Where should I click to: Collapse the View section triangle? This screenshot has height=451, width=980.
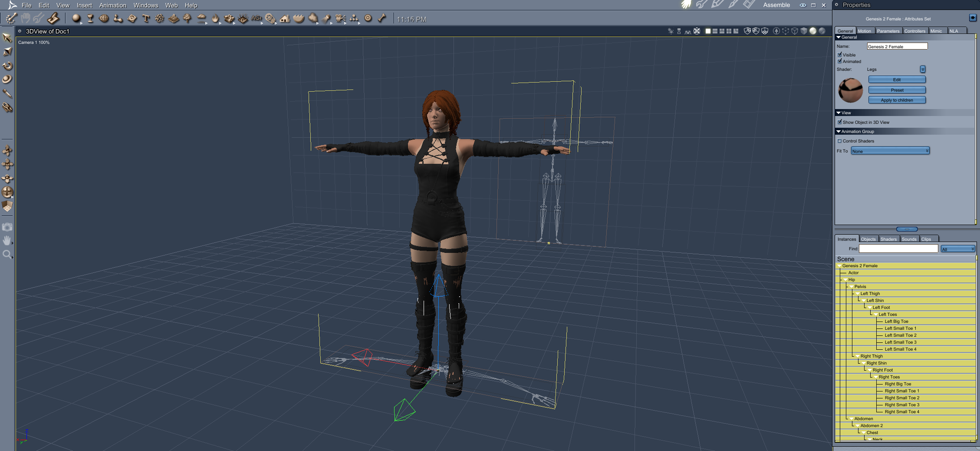point(839,113)
